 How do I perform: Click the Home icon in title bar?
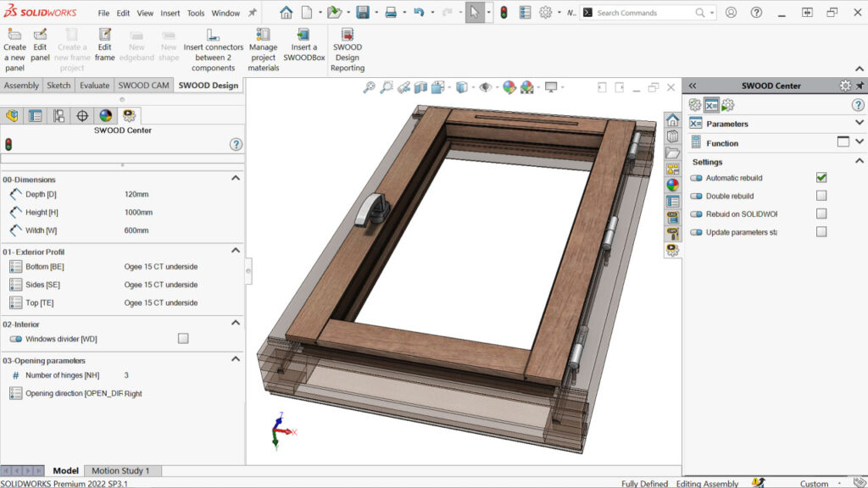pos(287,13)
